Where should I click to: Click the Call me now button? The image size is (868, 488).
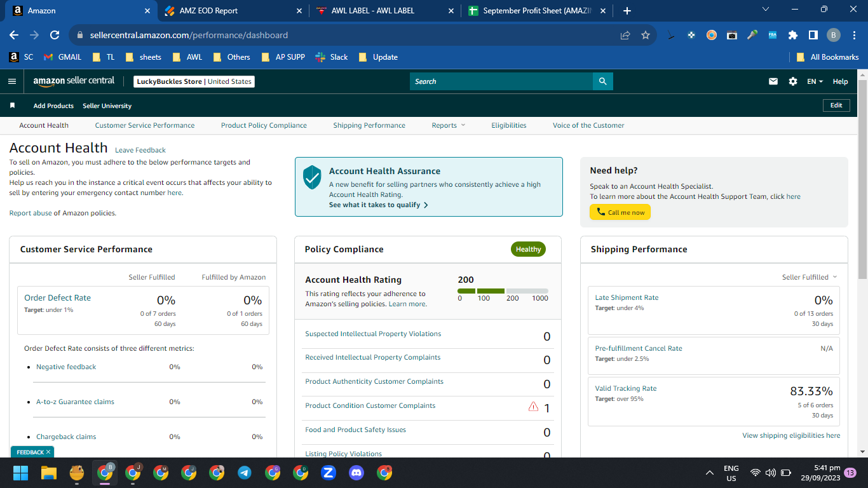click(x=620, y=212)
